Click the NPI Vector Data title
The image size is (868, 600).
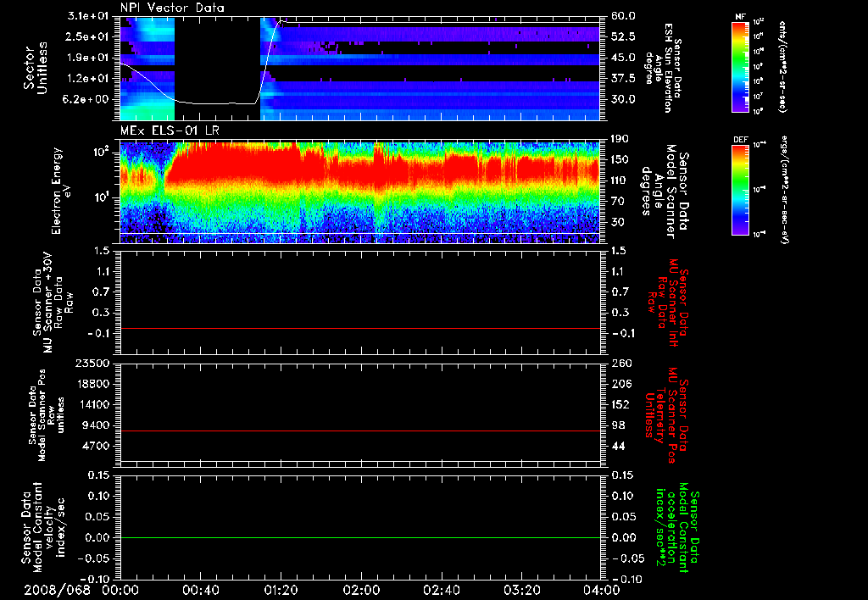[172, 8]
